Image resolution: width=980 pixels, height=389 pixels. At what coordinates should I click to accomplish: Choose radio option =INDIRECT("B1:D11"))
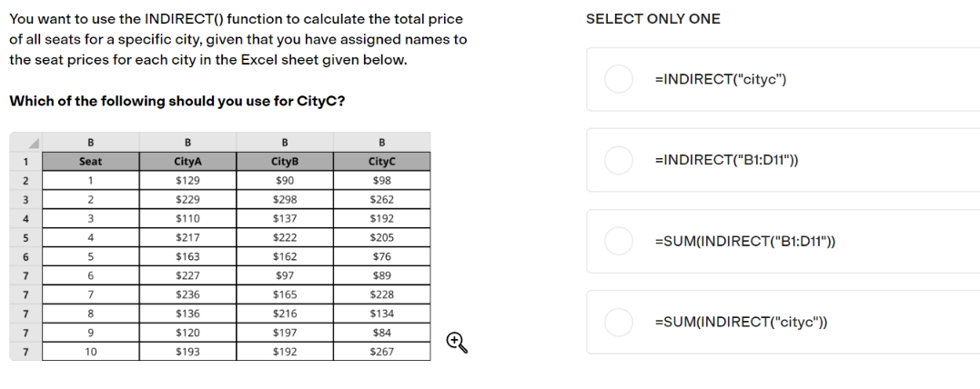click(619, 161)
